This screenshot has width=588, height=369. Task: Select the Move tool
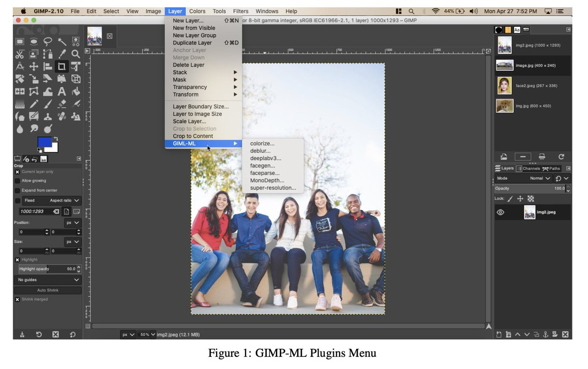[x=34, y=67]
